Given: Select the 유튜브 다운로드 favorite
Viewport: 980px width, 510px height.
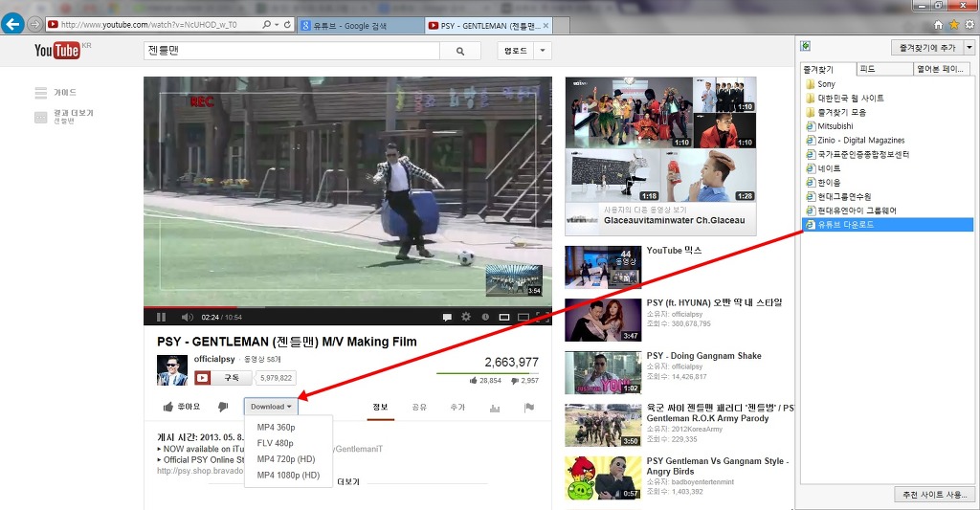Looking at the screenshot, I should click(887, 224).
